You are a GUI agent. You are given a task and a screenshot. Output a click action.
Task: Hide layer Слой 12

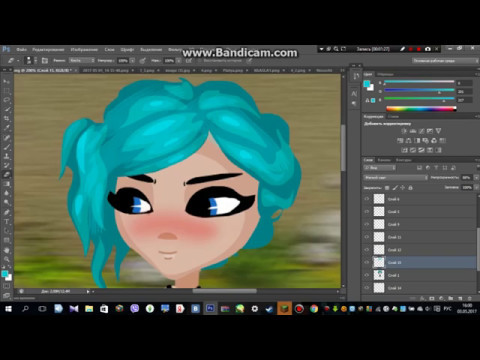(367, 250)
